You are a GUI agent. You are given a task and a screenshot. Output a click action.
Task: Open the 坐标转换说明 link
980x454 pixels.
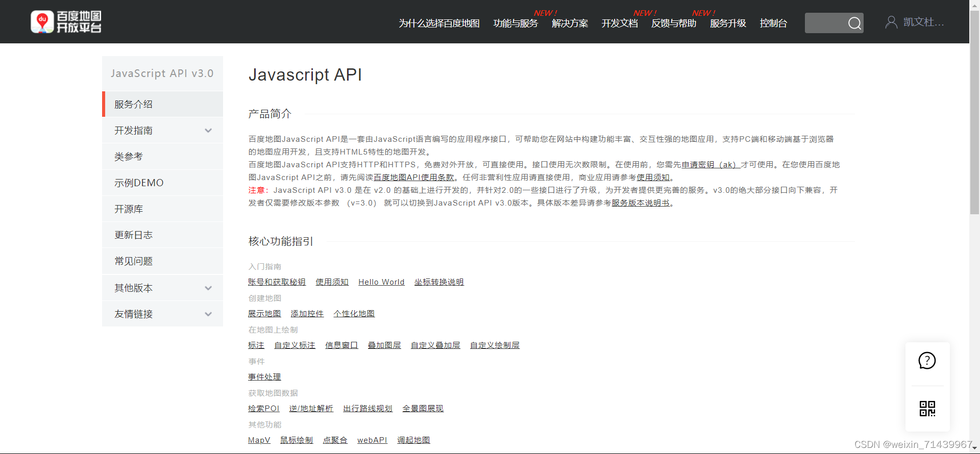439,282
